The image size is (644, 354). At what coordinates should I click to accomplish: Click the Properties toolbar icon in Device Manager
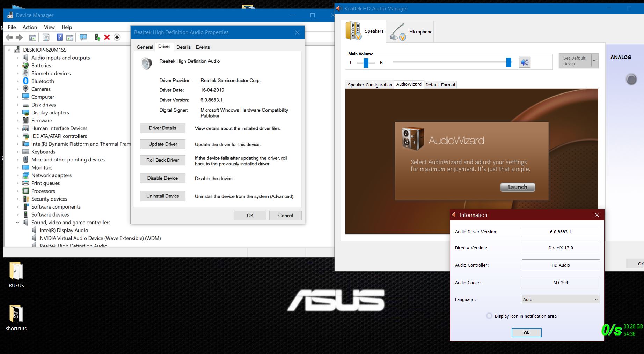[x=46, y=37]
